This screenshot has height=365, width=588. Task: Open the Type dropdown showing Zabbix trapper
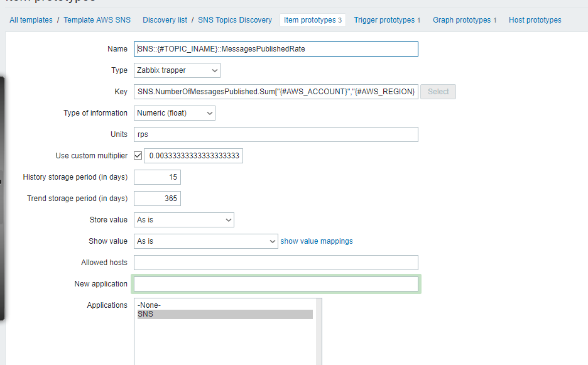(x=177, y=70)
